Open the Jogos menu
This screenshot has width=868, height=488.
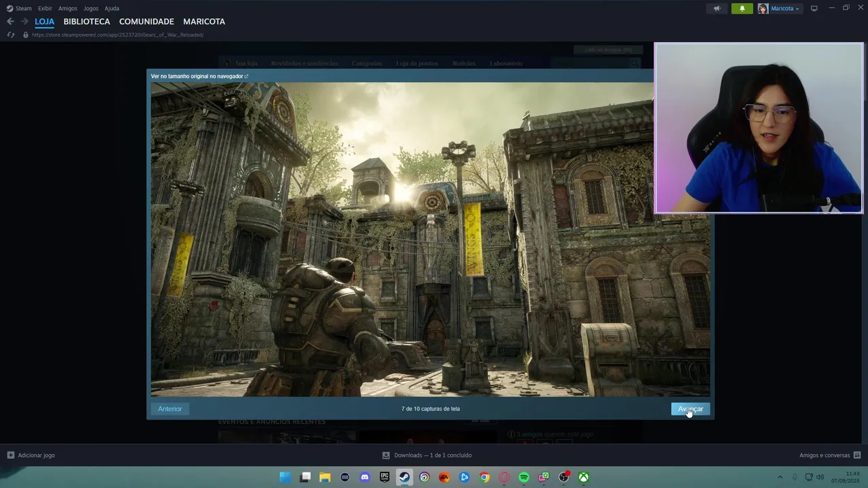[x=91, y=8]
